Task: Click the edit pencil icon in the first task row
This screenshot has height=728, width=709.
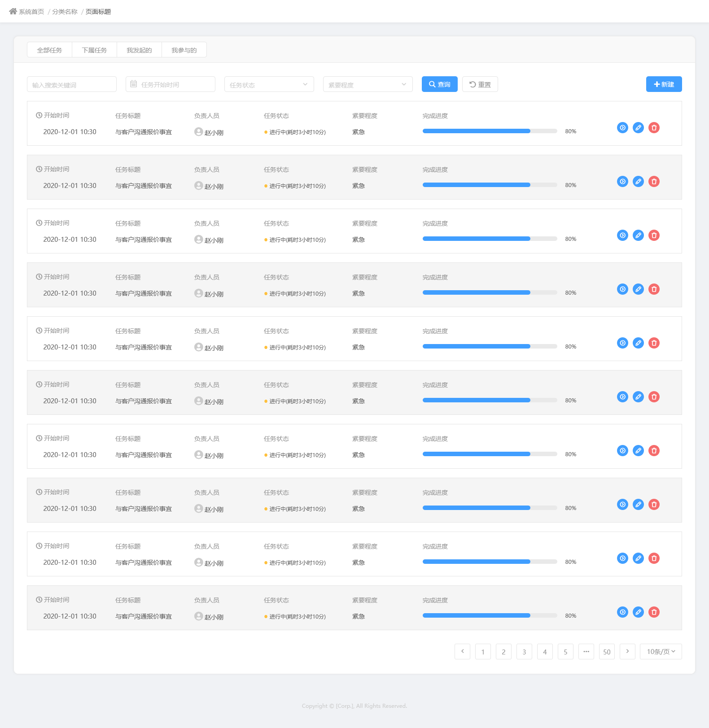Action: tap(638, 128)
